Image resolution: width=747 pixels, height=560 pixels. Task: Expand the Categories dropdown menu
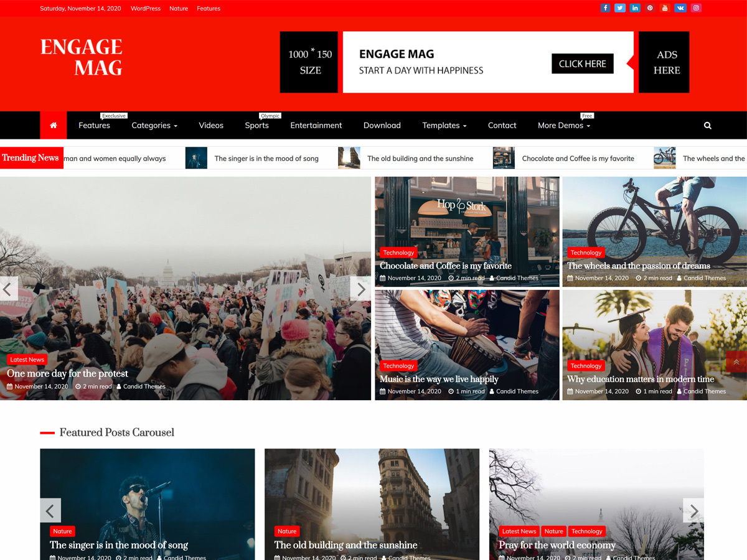coord(154,125)
